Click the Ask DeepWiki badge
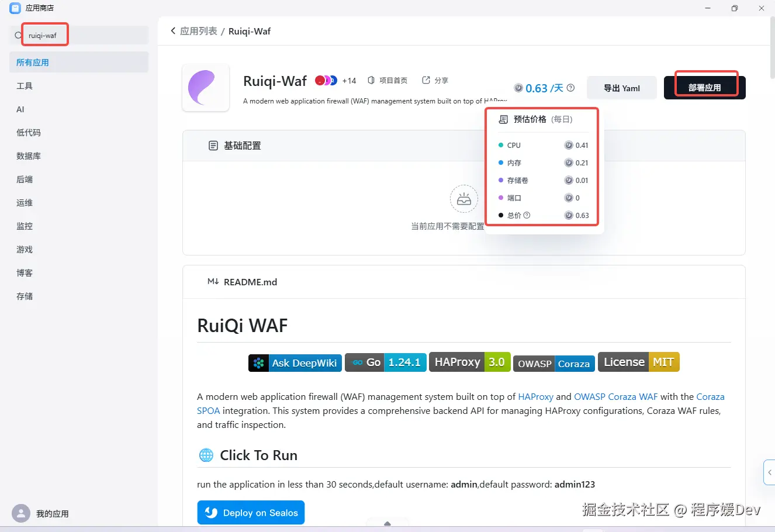This screenshot has width=775, height=532. [x=295, y=363]
